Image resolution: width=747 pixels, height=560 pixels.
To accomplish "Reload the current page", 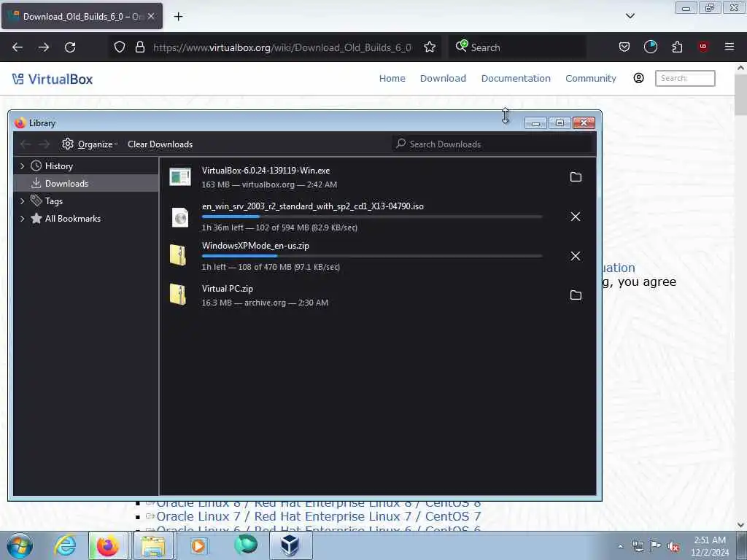I will [x=70, y=47].
